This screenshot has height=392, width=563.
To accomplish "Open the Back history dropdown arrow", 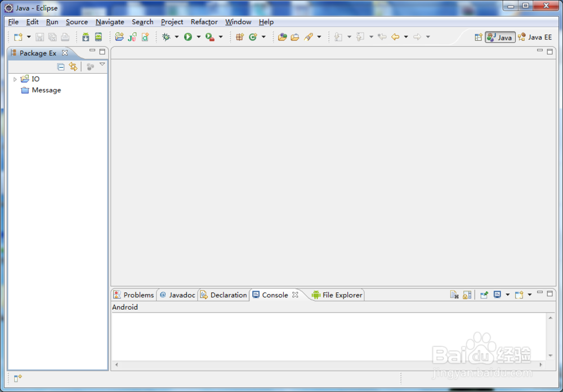I will (406, 37).
